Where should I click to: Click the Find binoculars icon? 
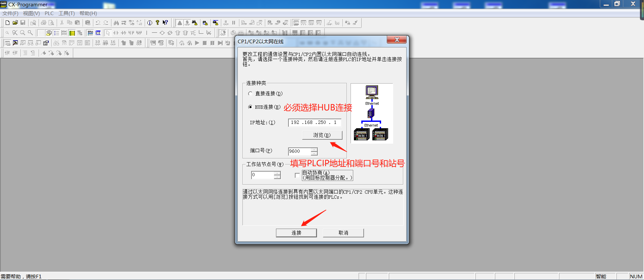[x=116, y=23]
